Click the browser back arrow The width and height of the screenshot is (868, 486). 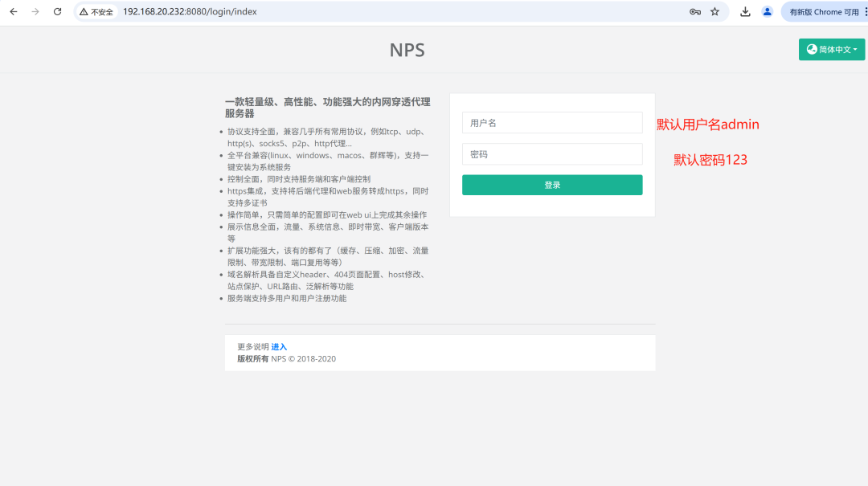[14, 11]
